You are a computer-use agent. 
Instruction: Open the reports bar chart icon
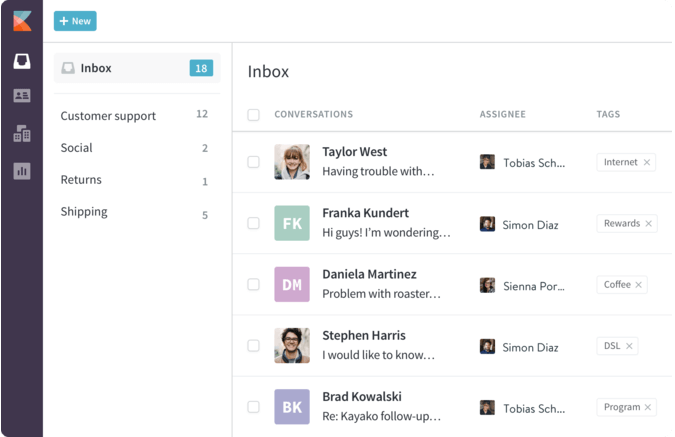[x=21, y=171]
